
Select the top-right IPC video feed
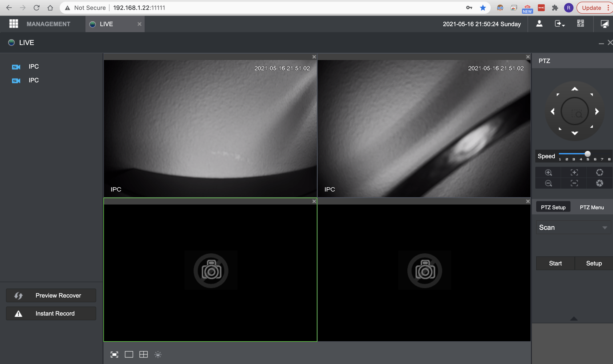point(424,129)
